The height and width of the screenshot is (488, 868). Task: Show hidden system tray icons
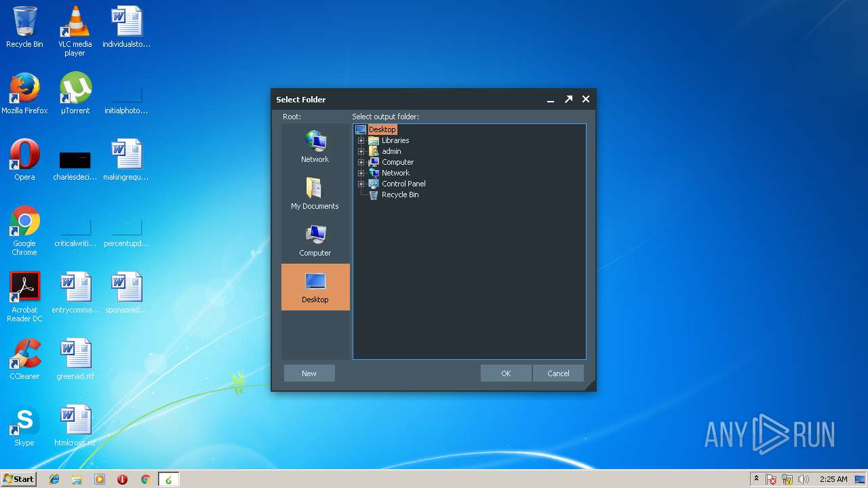pos(756,479)
